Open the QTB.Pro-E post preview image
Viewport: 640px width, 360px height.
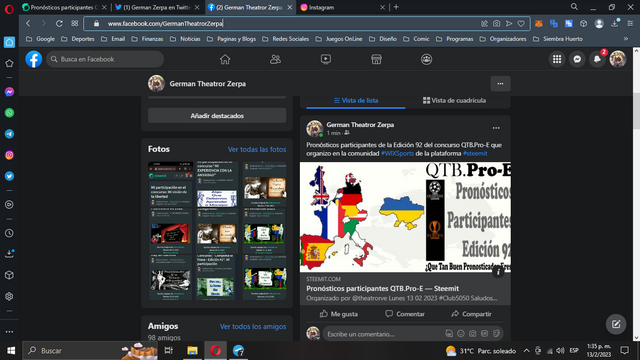click(405, 217)
